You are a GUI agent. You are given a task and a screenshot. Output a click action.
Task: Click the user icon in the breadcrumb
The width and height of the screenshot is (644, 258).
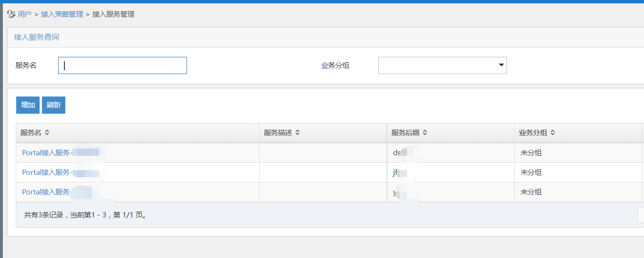coord(11,14)
